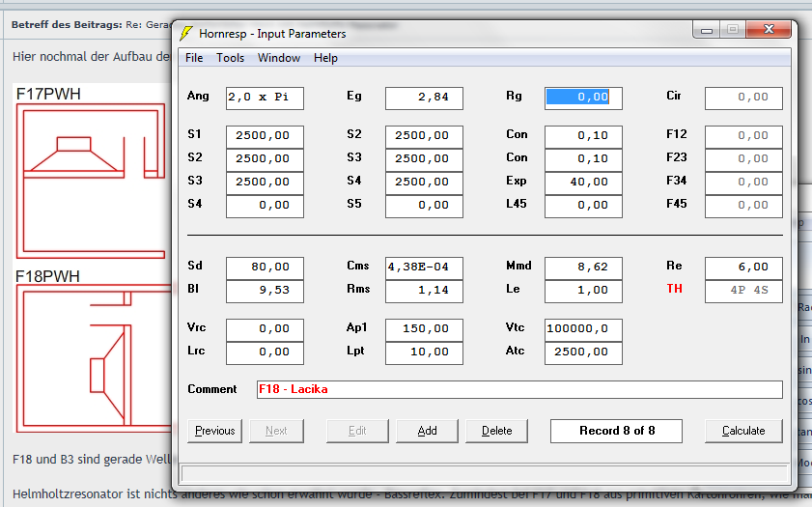Select the Ang field showing 2,0 x Pi

pyautogui.click(x=265, y=98)
